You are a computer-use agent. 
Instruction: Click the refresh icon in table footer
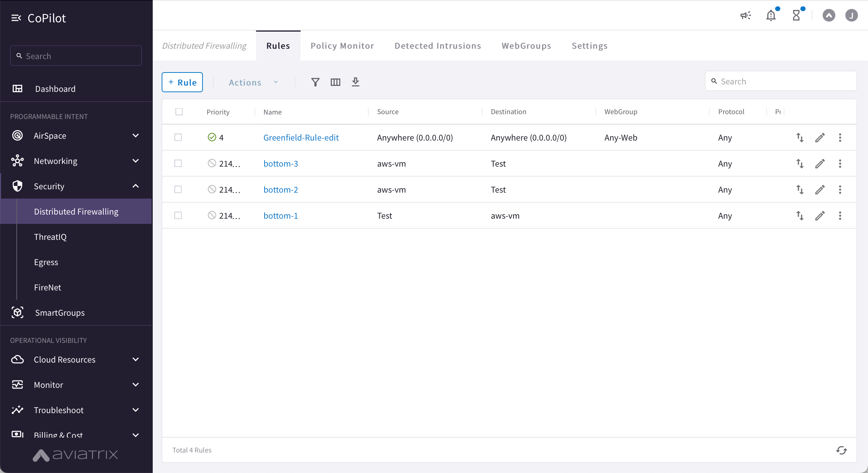[842, 450]
